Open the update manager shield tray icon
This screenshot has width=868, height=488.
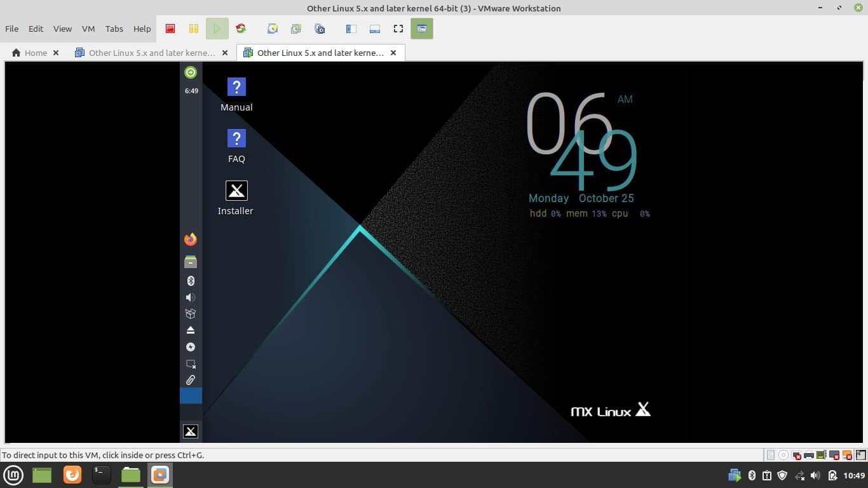click(783, 475)
